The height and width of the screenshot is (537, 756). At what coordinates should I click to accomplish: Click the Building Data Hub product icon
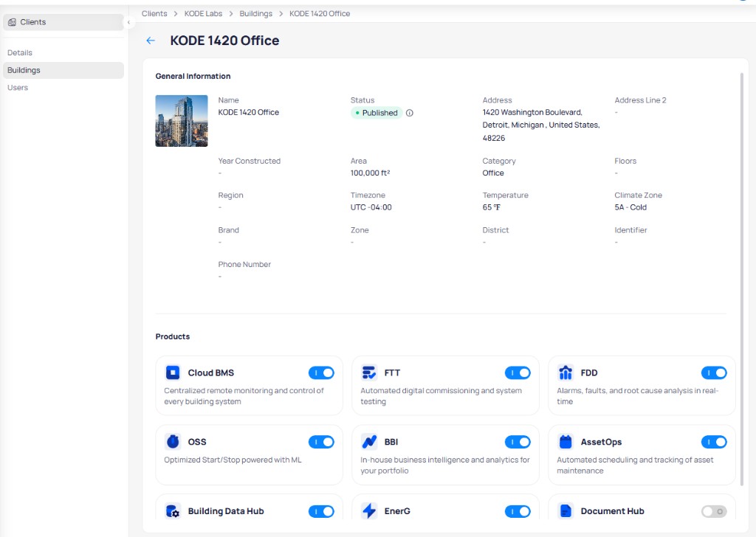tap(173, 511)
